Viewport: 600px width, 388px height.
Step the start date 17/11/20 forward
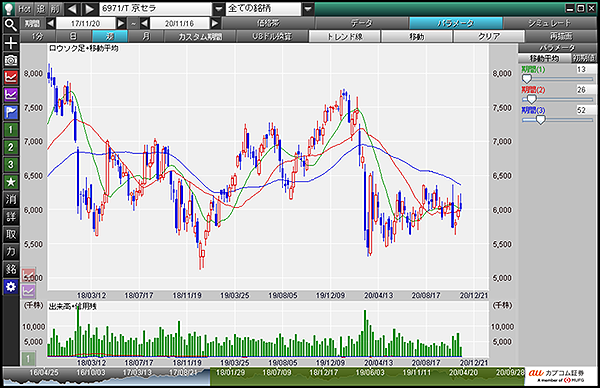(121, 23)
